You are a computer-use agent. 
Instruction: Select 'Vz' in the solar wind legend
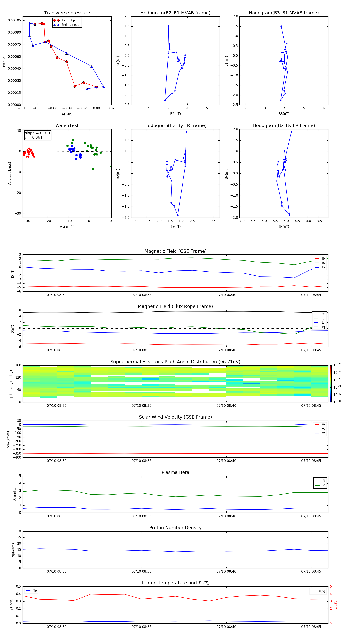(320, 433)
